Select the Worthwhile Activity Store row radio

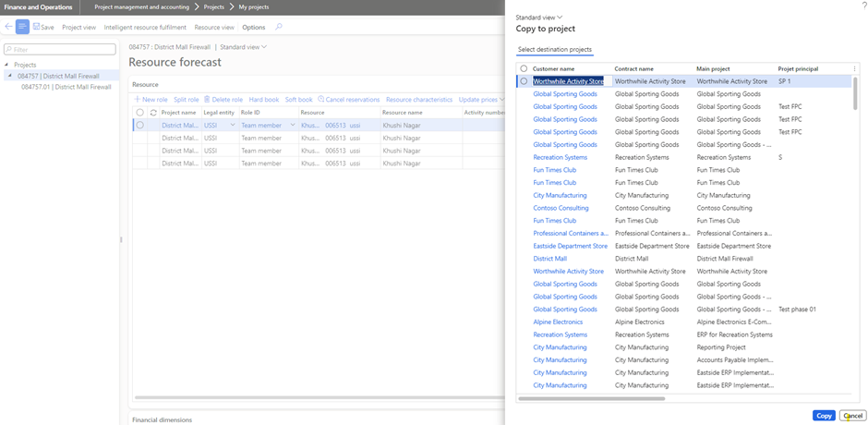click(524, 81)
